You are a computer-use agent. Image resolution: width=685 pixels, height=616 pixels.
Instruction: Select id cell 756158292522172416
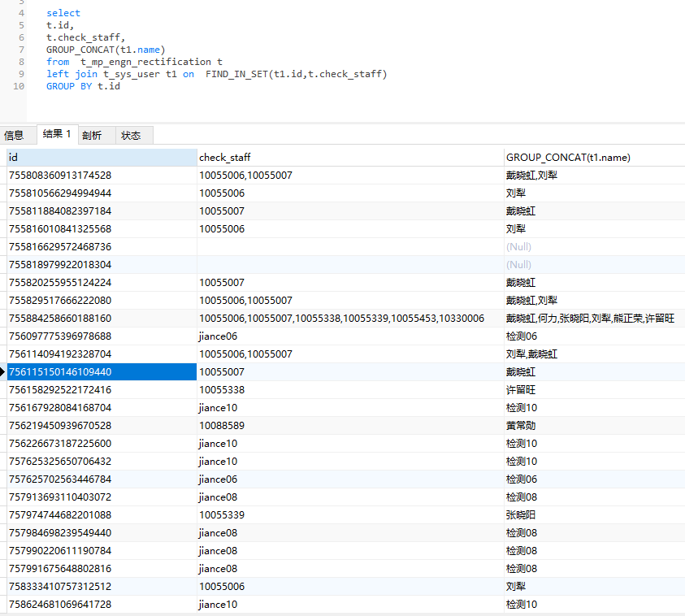(102, 390)
